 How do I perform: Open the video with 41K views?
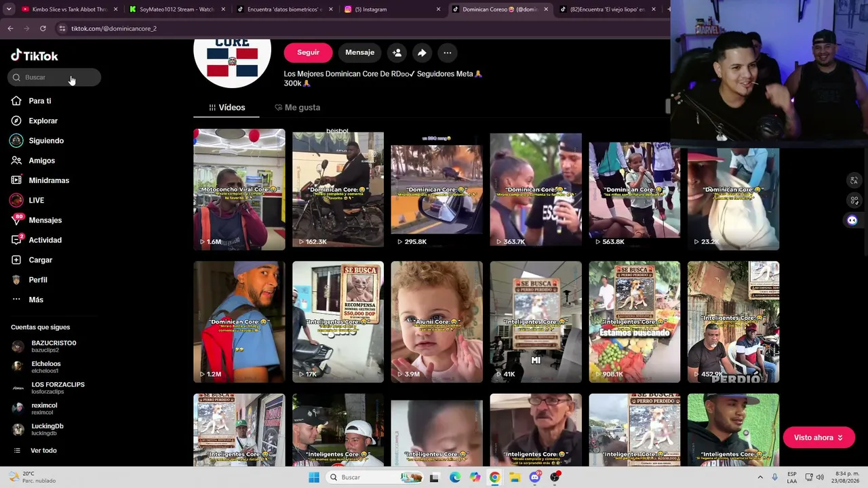click(x=536, y=322)
